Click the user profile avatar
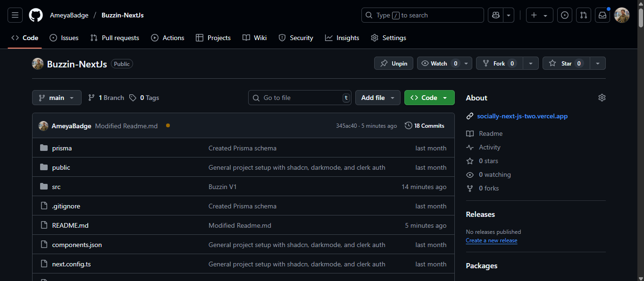644x281 pixels. pyautogui.click(x=622, y=15)
